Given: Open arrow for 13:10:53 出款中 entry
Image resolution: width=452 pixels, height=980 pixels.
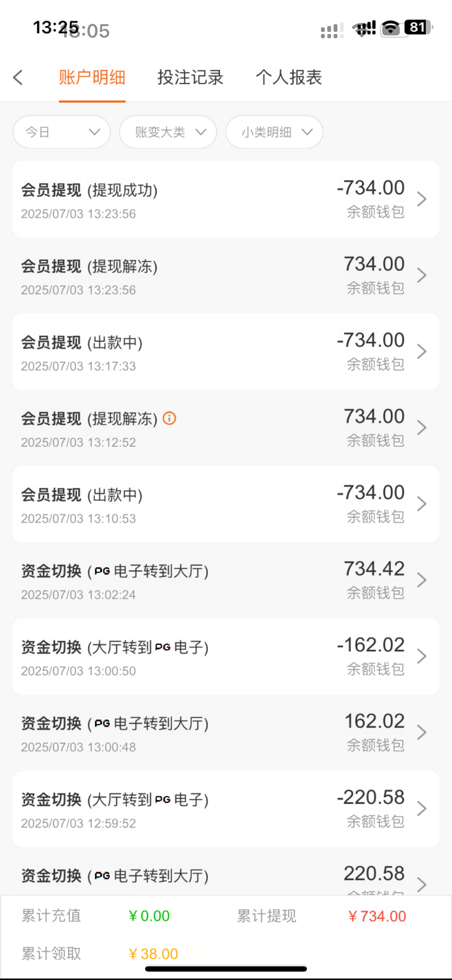Looking at the screenshot, I should (x=421, y=504).
